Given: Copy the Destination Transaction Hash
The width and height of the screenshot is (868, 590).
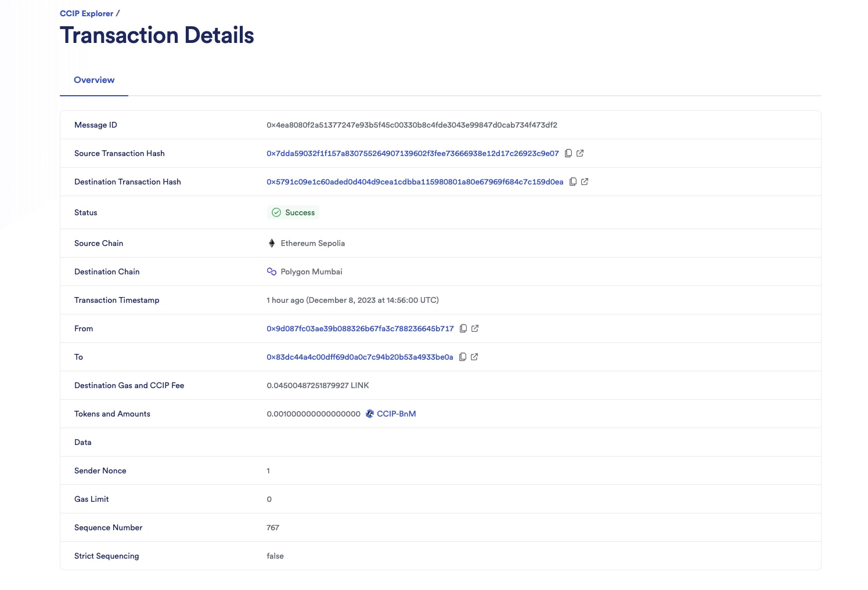Looking at the screenshot, I should tap(573, 182).
